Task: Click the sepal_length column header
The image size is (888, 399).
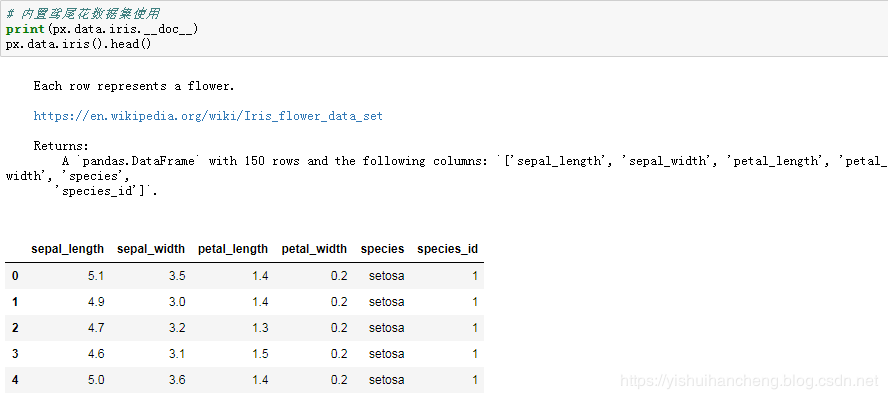Action: 67,249
